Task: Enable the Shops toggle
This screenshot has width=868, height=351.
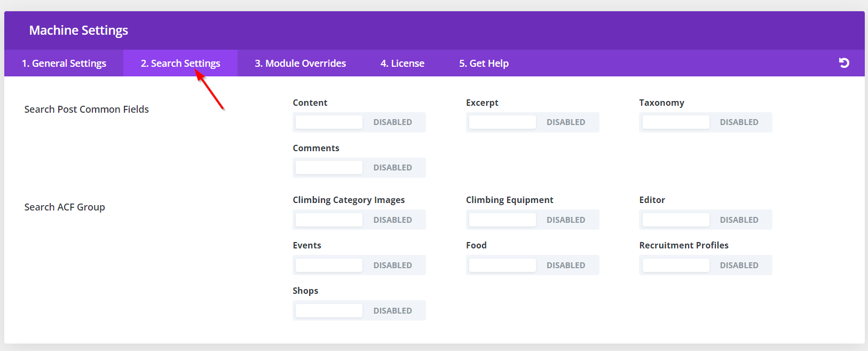Action: click(359, 311)
